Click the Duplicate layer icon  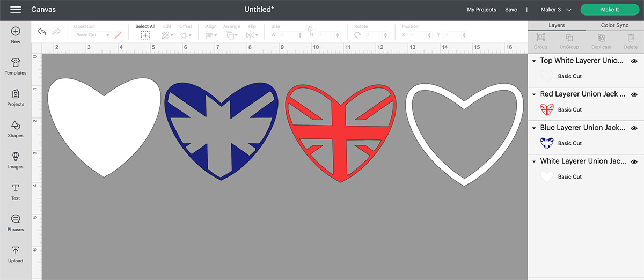pyautogui.click(x=601, y=38)
